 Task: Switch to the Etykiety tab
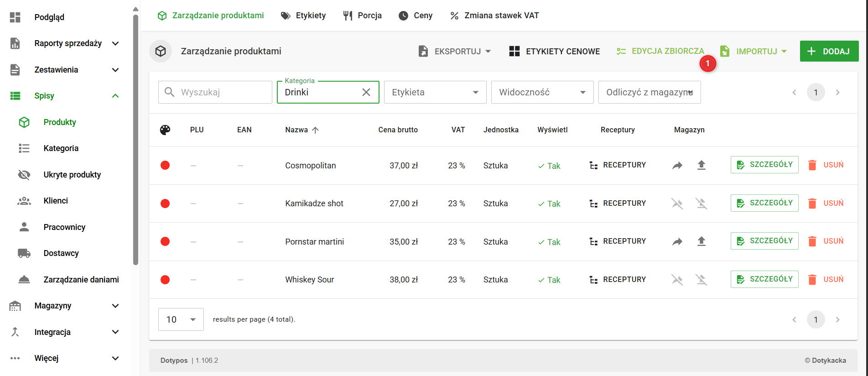point(303,16)
